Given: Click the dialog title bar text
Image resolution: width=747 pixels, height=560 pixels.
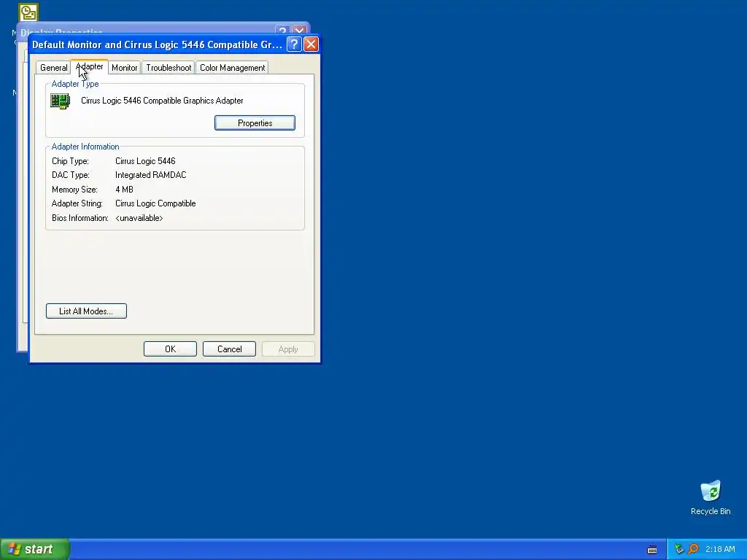Looking at the screenshot, I should tap(158, 44).
